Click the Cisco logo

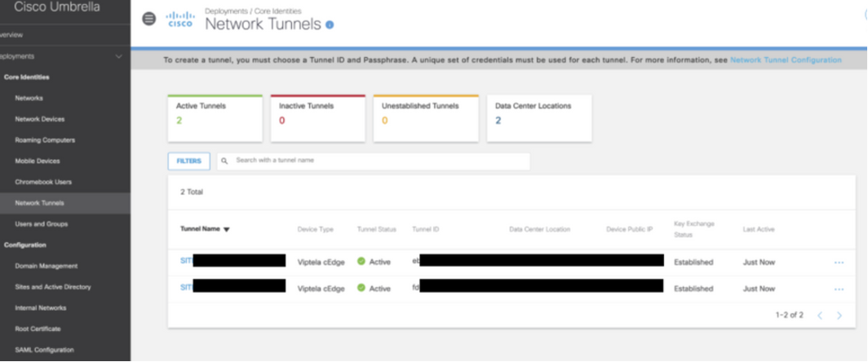180,19
